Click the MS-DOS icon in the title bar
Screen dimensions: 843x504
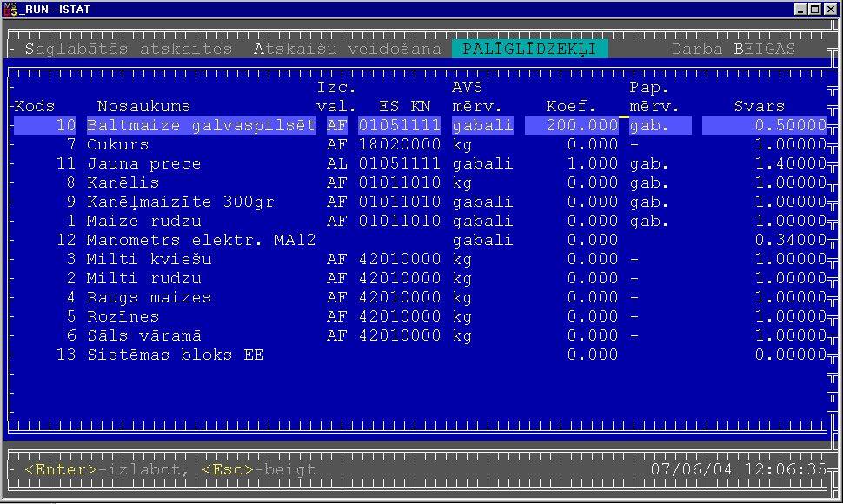pos(10,10)
